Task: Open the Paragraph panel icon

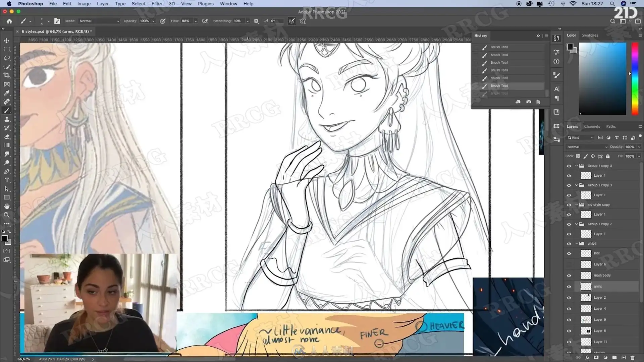Action: (557, 98)
